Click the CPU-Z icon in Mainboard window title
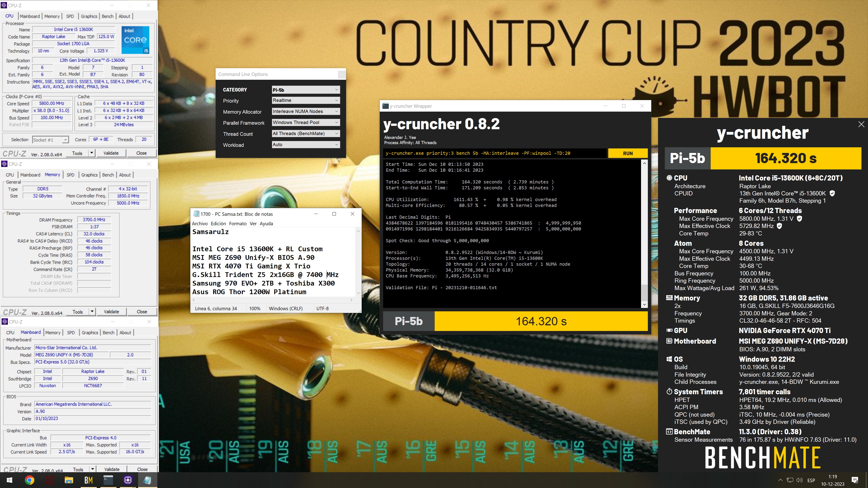Image resolution: width=868 pixels, height=488 pixels. point(4,322)
